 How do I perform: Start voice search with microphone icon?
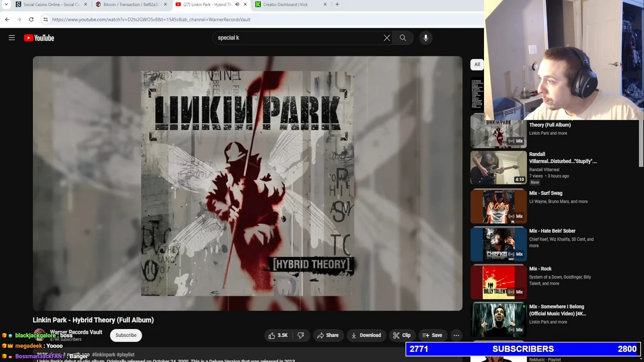pyautogui.click(x=426, y=38)
